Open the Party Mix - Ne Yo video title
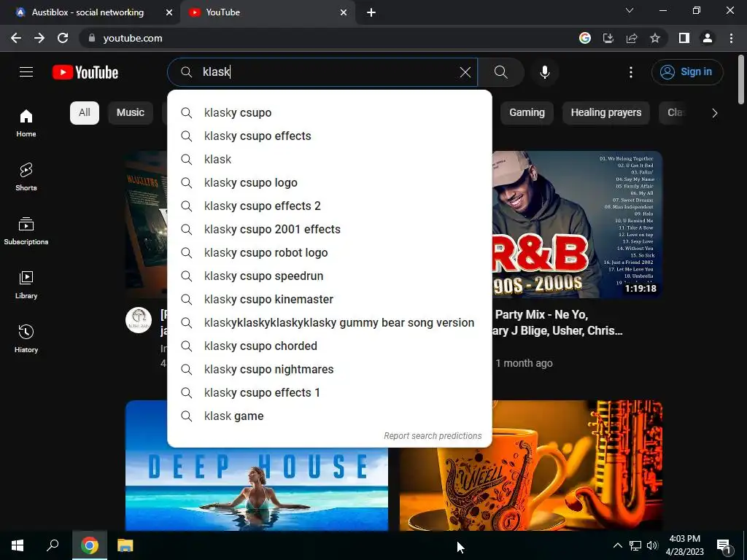The width and height of the screenshot is (747, 560). tap(558, 322)
